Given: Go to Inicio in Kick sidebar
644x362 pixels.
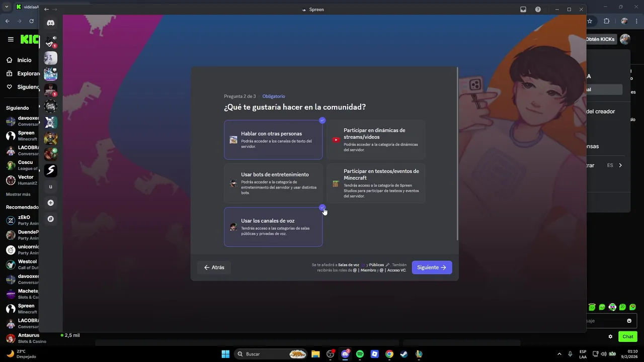Looking at the screenshot, I should tap(20, 60).
